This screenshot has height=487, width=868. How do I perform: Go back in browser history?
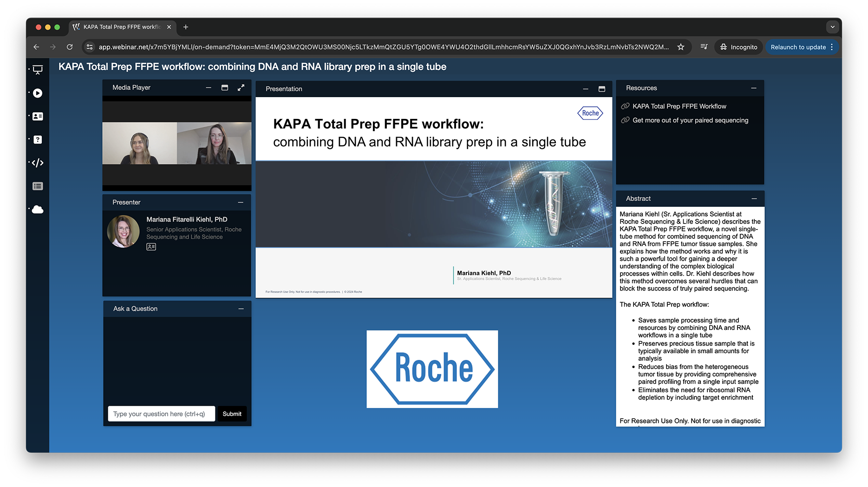coord(36,47)
